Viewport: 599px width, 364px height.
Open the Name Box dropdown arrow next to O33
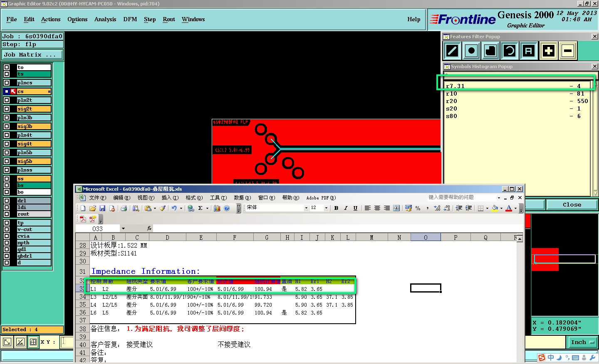pyautogui.click(x=123, y=229)
